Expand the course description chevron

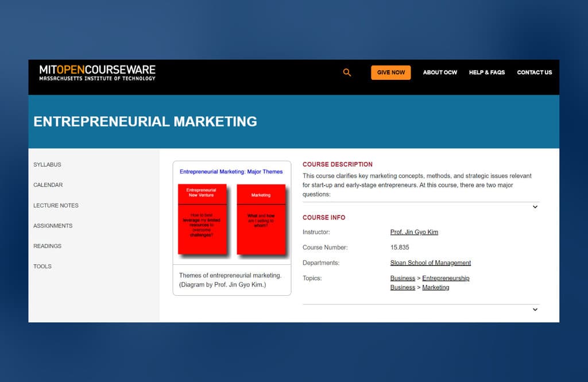[x=535, y=207]
